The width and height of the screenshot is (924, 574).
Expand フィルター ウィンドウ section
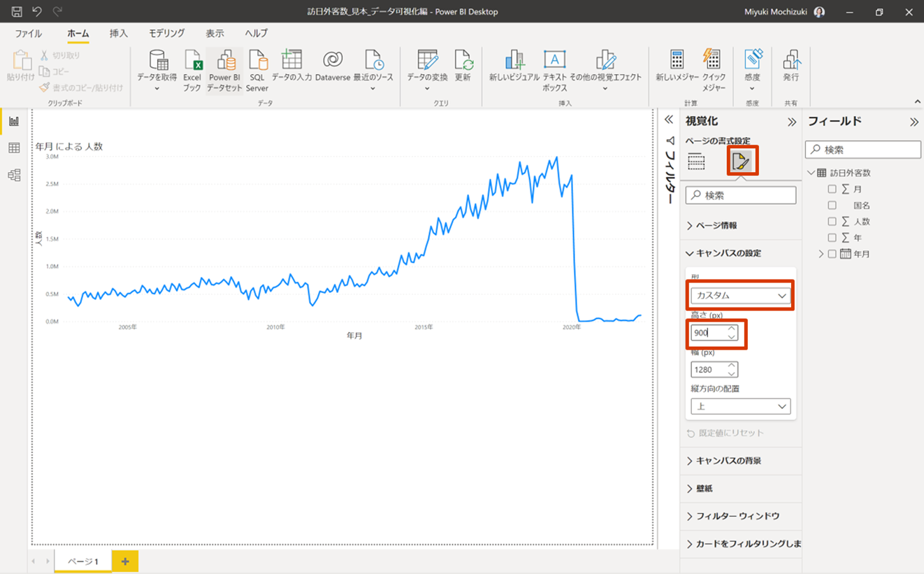coord(741,516)
